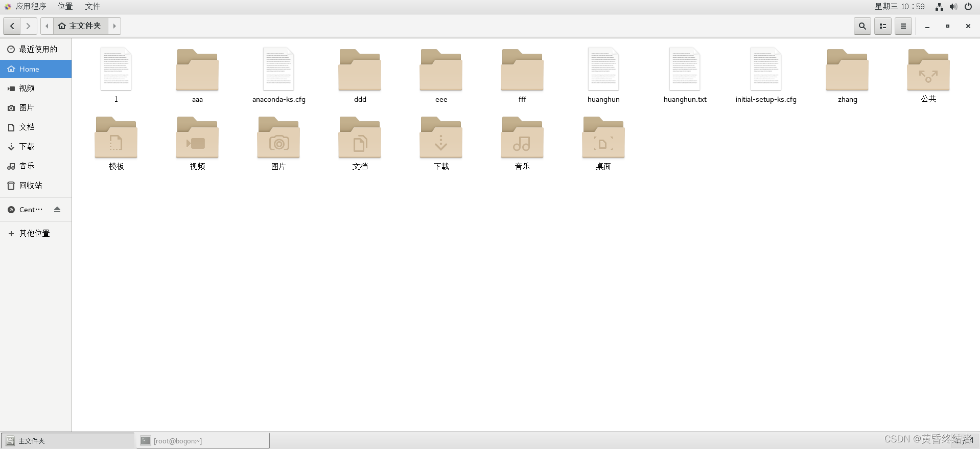This screenshot has width=980, height=449.
Task: Select the file named 1
Action: pos(116,75)
